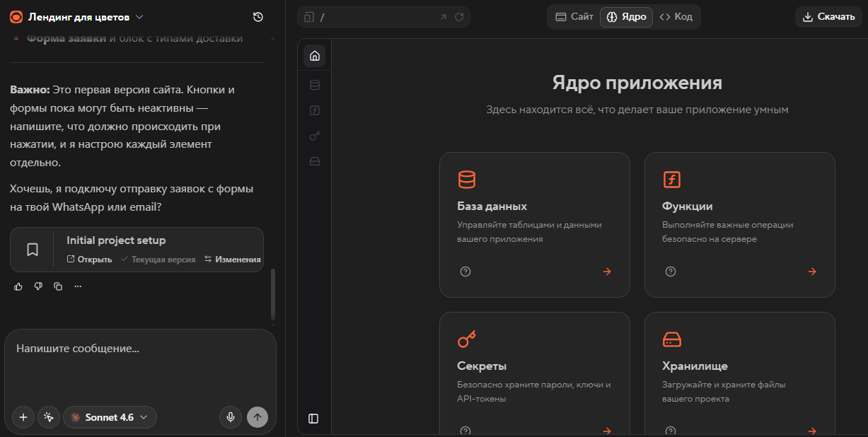Collapse the sidebar with the panel toggle icon
This screenshot has width=868, height=437.
pyautogui.click(x=314, y=419)
